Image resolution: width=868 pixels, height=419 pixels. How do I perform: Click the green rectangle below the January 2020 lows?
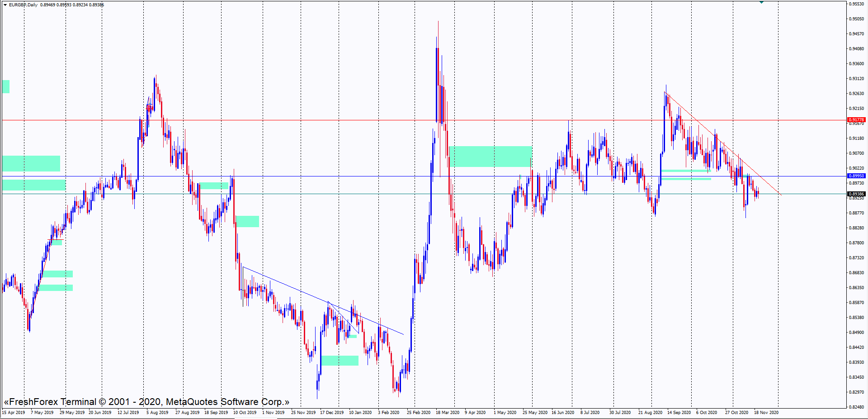tap(340, 361)
